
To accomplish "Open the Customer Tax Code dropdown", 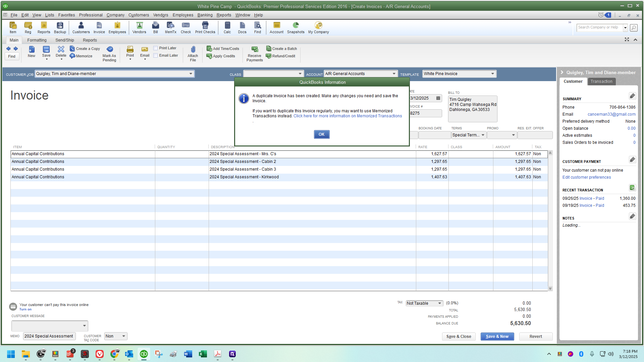I will pos(124,336).
